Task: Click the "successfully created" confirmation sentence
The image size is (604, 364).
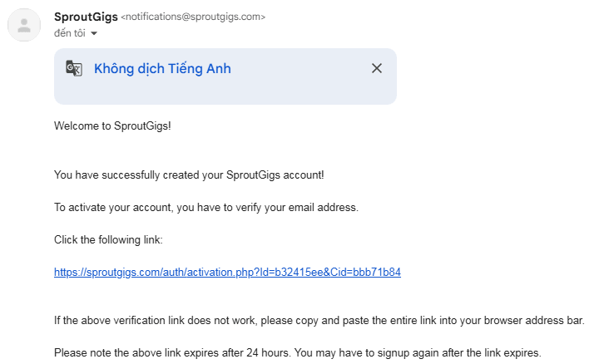Action: (x=189, y=175)
